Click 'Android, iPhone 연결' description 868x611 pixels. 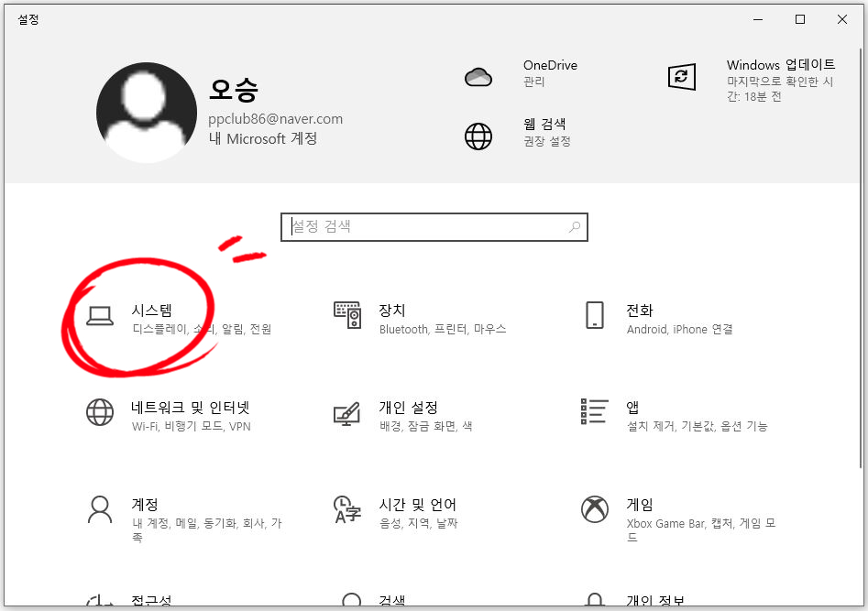point(679,329)
